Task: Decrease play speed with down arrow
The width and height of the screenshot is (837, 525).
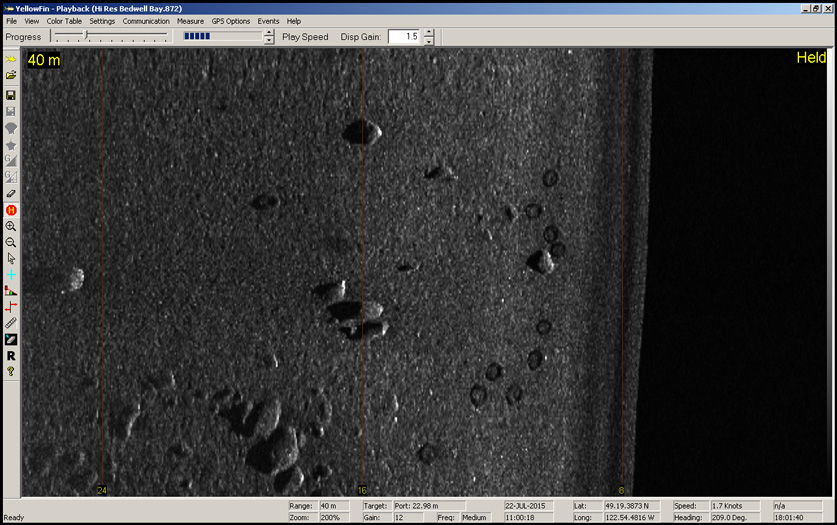Action: point(269,41)
